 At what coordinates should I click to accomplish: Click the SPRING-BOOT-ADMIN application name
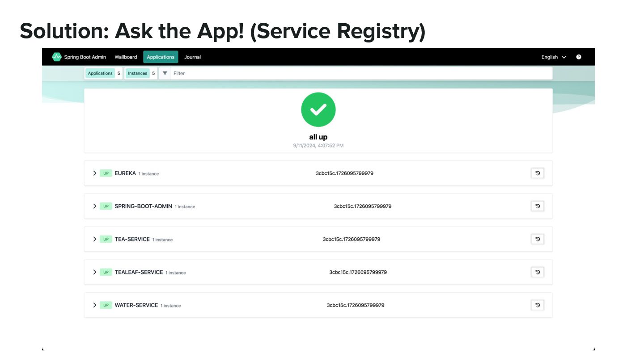point(143,206)
